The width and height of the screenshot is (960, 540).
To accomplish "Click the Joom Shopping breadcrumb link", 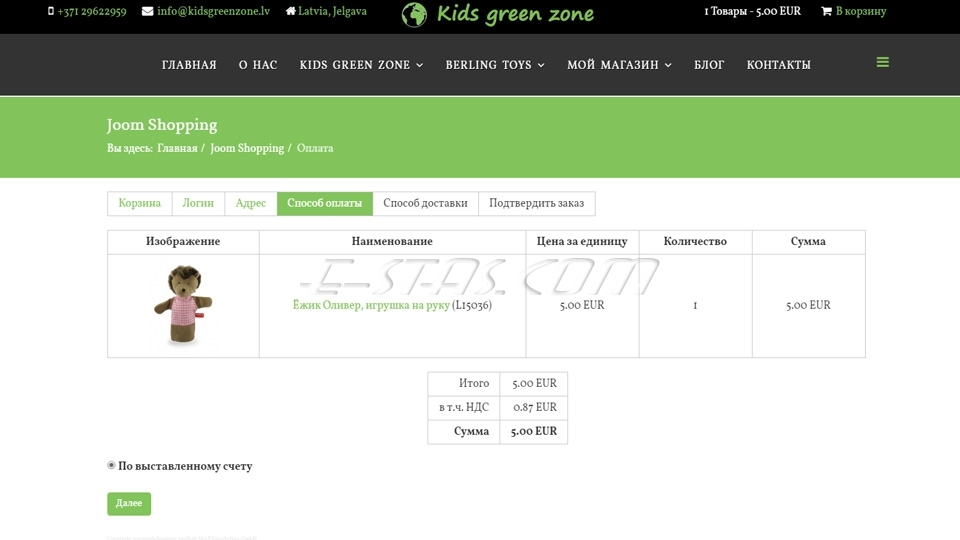I will (247, 148).
